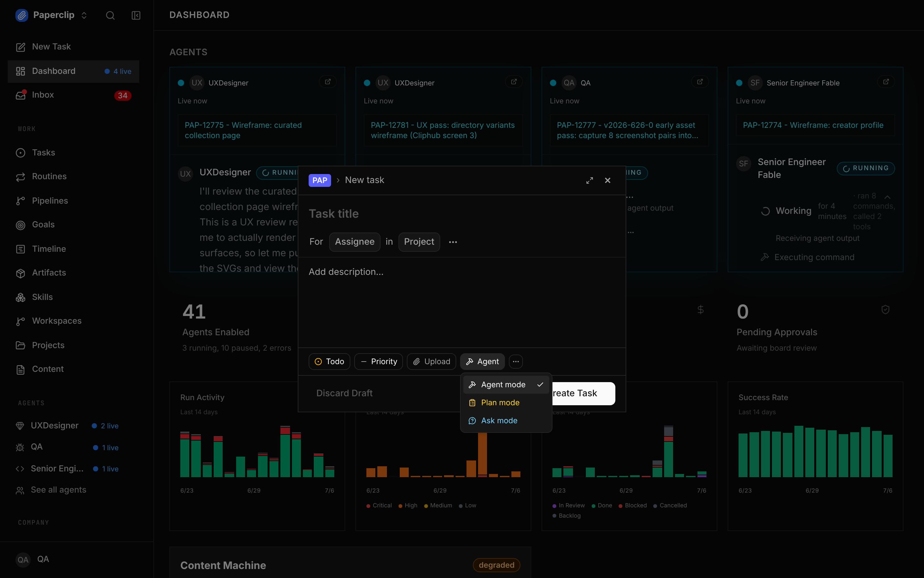The width and height of the screenshot is (924, 578).
Task: Open PAP-12775 Wireframe curated collection page
Action: tap(257, 130)
